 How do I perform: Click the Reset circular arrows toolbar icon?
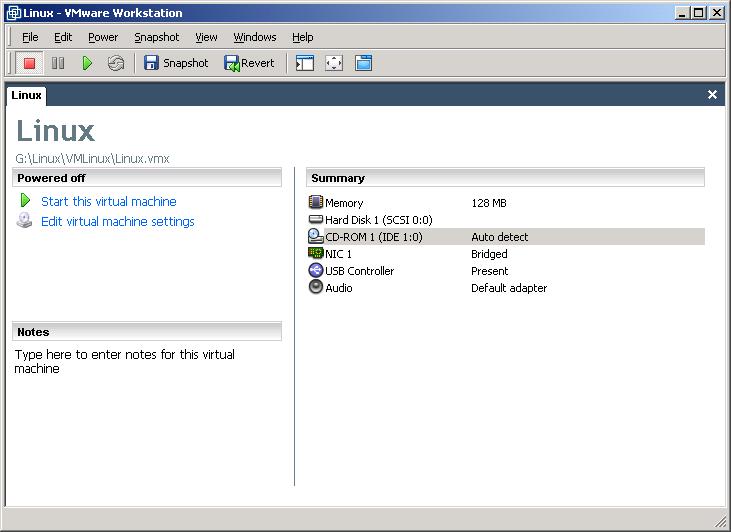click(116, 63)
